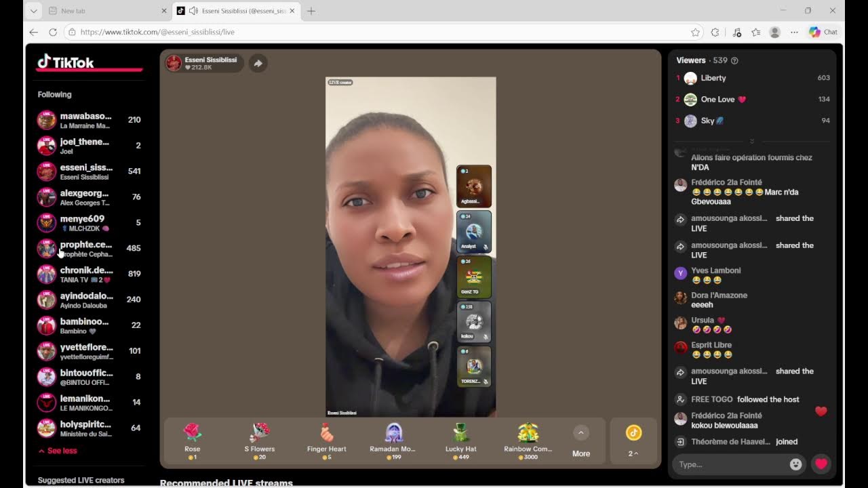Viewport: 868px width, 488px height.
Task: Click Suggested LIVE creators heading
Action: tap(81, 480)
